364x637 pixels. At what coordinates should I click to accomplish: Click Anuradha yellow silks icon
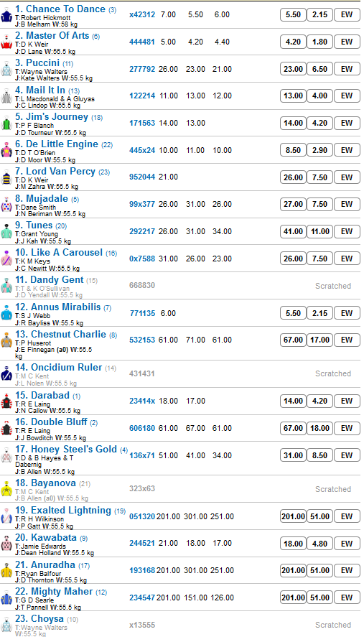pyautogui.click(x=6, y=571)
